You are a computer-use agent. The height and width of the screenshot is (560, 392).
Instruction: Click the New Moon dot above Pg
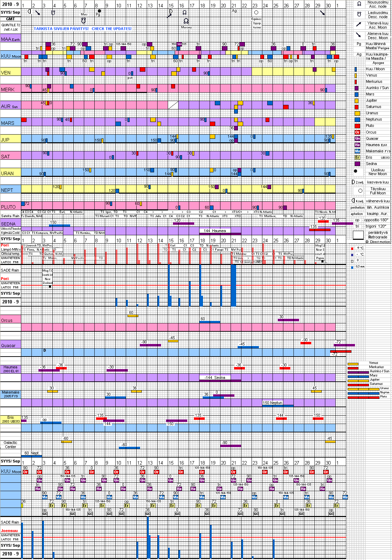tap(99, 11)
